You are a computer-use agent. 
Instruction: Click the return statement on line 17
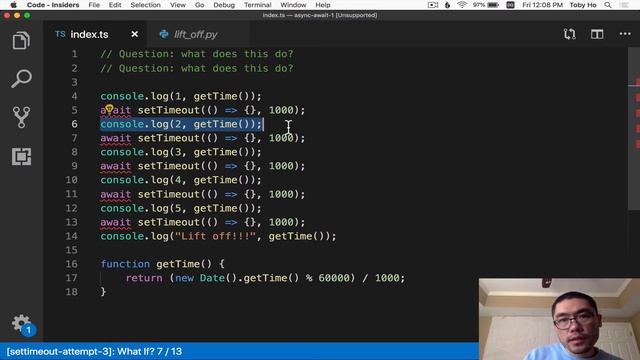[265, 278]
